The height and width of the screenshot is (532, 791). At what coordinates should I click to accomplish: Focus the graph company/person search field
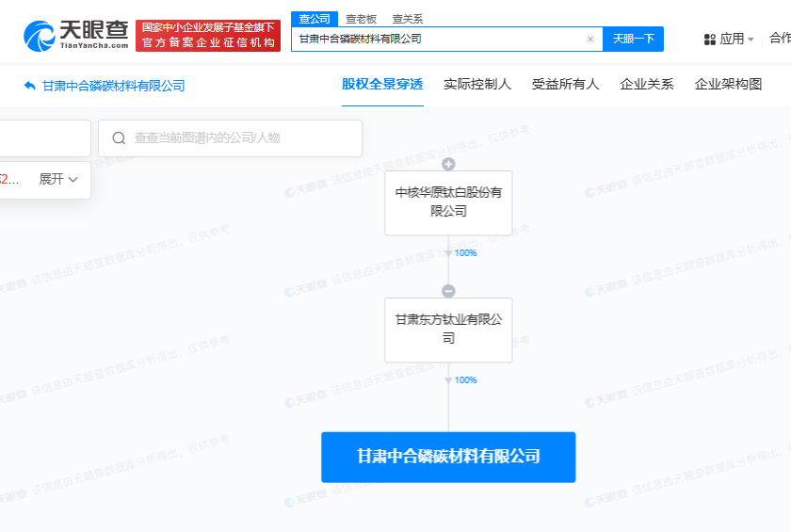click(230, 138)
